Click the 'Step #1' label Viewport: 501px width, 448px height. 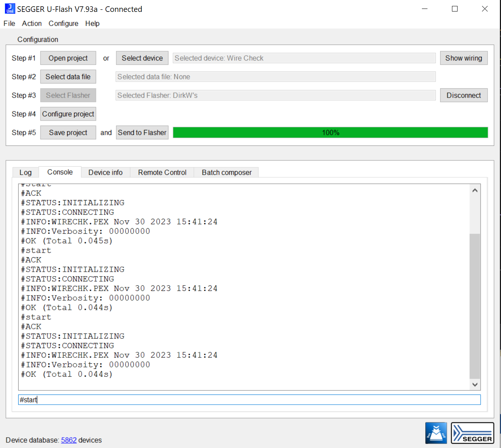24,58
